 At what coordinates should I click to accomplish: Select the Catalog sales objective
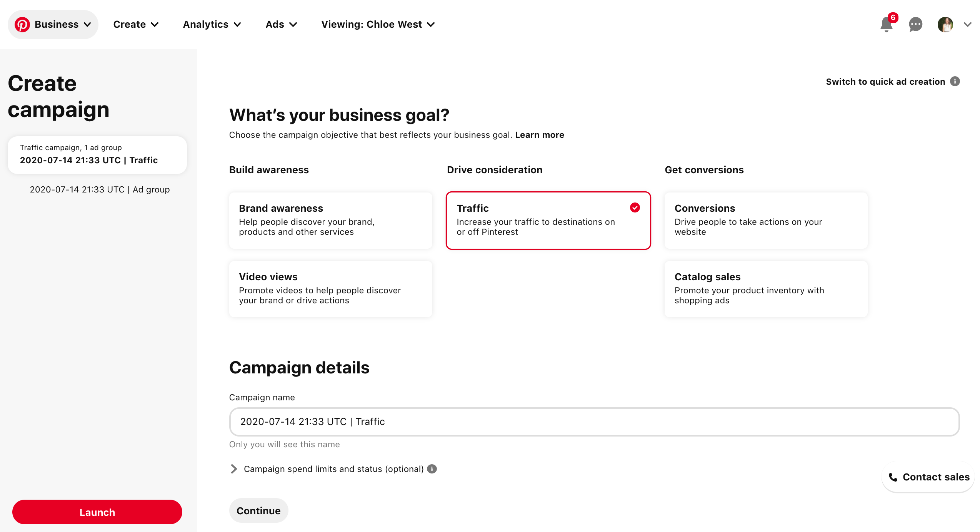point(766,289)
